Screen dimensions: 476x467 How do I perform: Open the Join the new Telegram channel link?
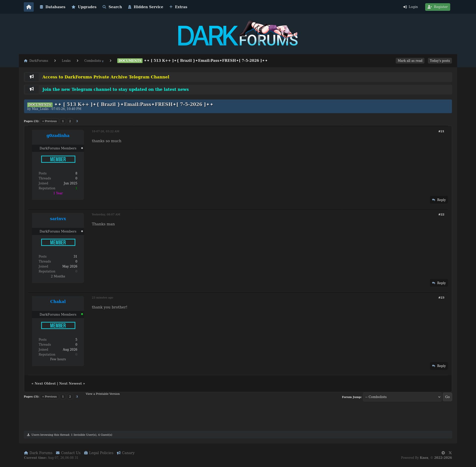(116, 89)
